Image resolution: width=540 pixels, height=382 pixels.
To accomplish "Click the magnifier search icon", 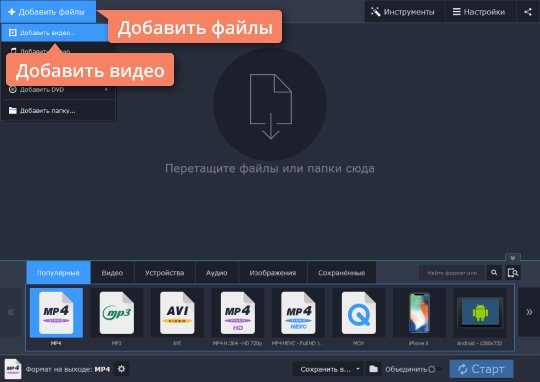I will click(x=494, y=273).
